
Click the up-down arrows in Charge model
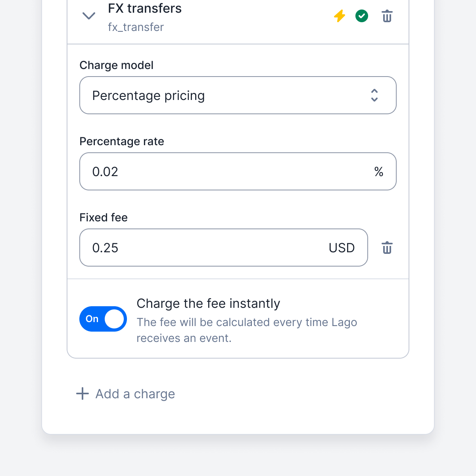pyautogui.click(x=374, y=96)
